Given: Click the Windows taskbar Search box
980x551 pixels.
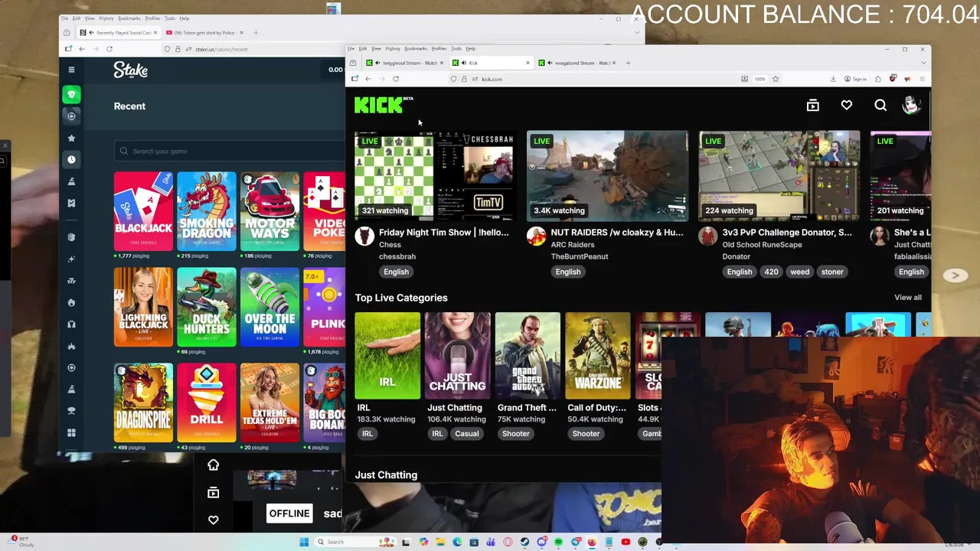Looking at the screenshot, I should [x=355, y=542].
